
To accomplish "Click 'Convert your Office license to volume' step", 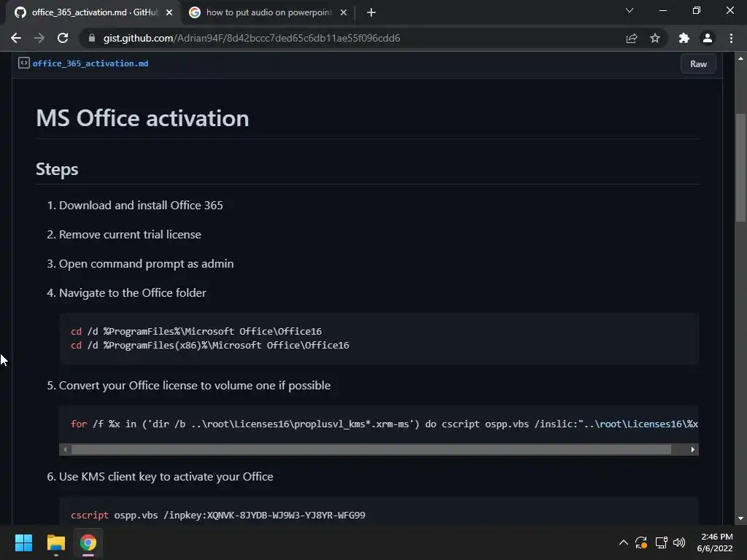I will [x=194, y=385].
